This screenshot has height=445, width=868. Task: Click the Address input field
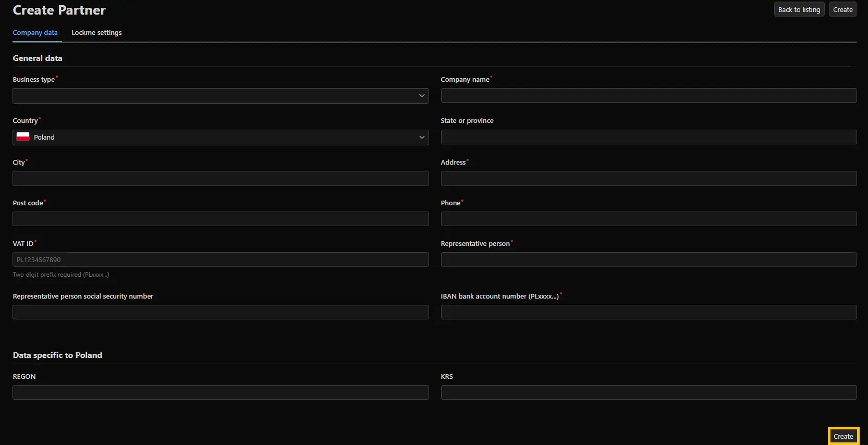(x=649, y=179)
